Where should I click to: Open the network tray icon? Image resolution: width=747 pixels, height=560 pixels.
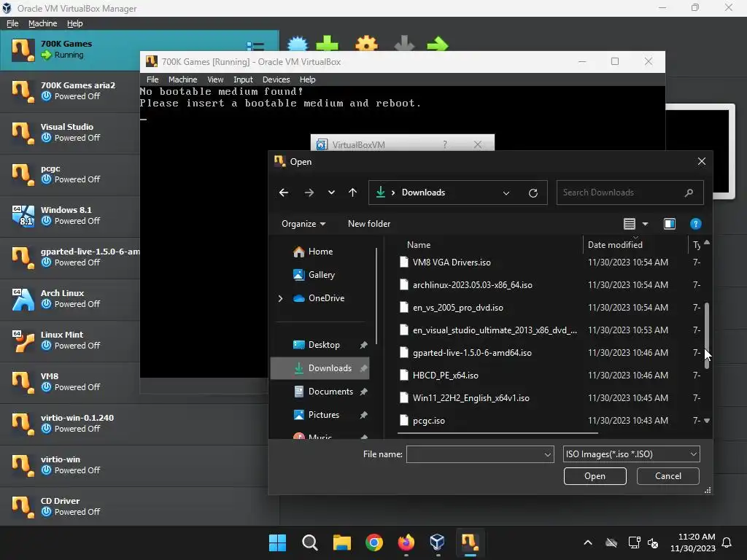pos(634,542)
